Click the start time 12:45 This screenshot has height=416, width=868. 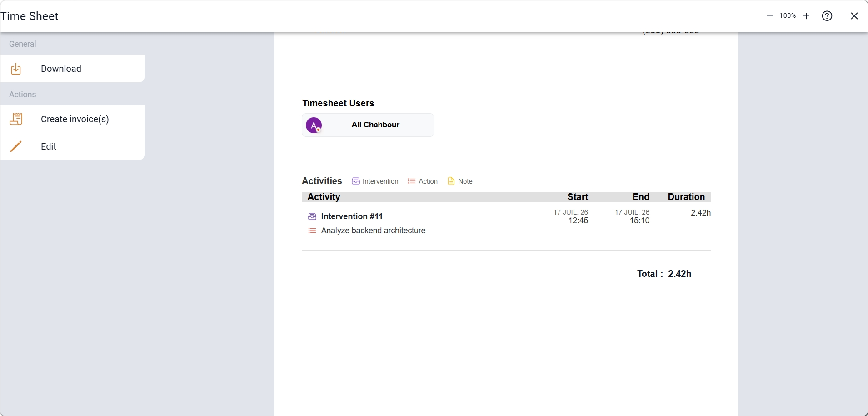(x=578, y=221)
